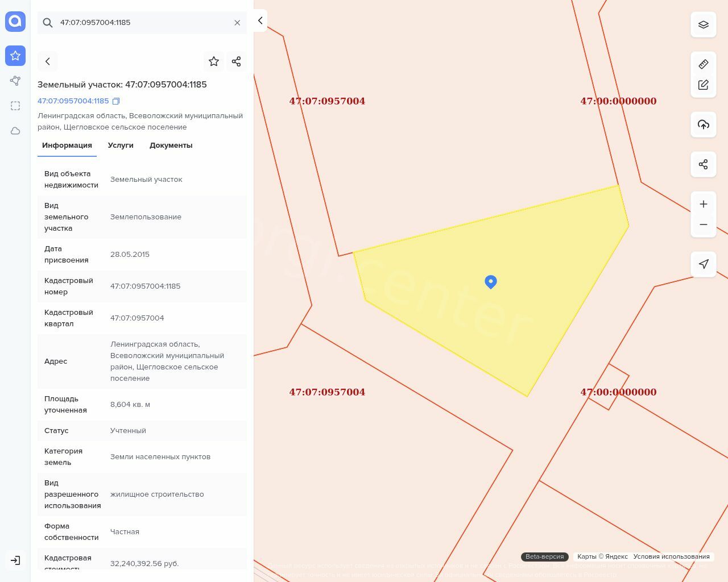Open the Документы tab

171,145
